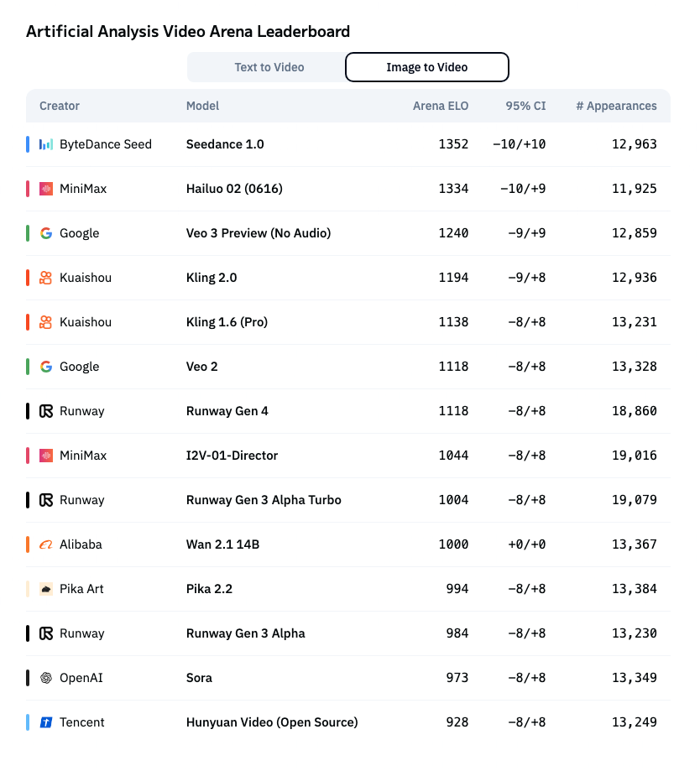This screenshot has width=700, height=771.
Task: Select the Tencent logo icon
Action: [x=46, y=722]
